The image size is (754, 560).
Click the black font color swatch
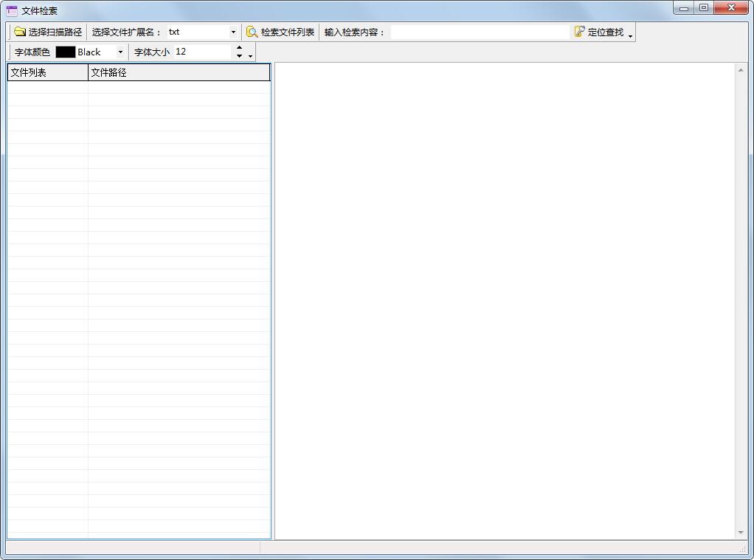[66, 52]
